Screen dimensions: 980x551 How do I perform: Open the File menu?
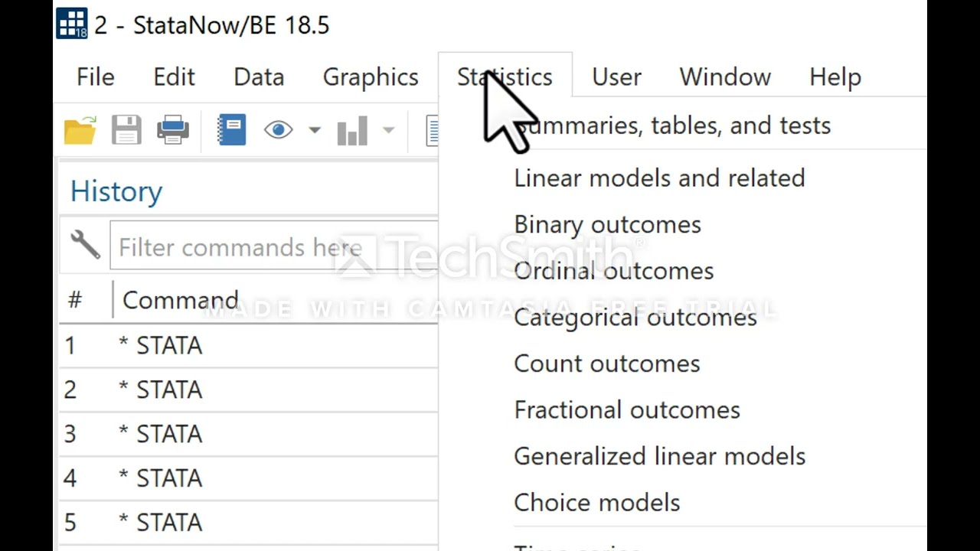(96, 77)
